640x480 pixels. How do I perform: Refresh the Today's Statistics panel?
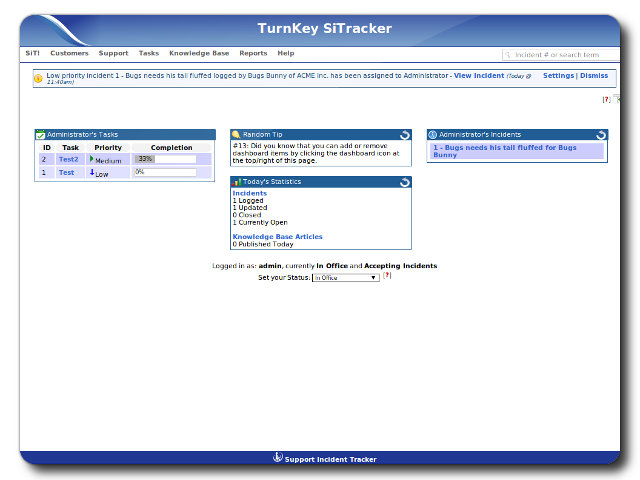coord(405,183)
